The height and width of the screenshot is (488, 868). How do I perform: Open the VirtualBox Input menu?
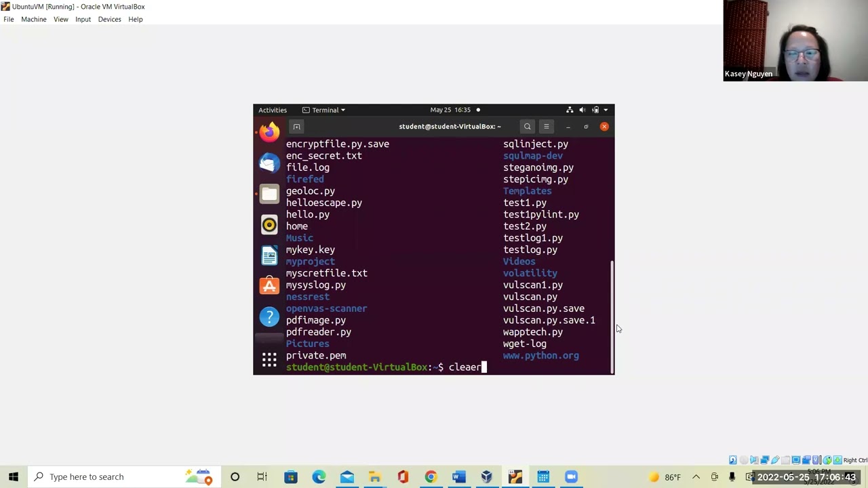pyautogui.click(x=83, y=19)
